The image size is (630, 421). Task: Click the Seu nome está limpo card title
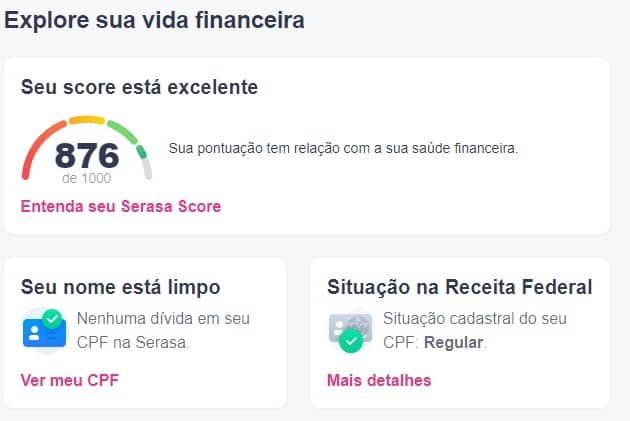point(121,287)
